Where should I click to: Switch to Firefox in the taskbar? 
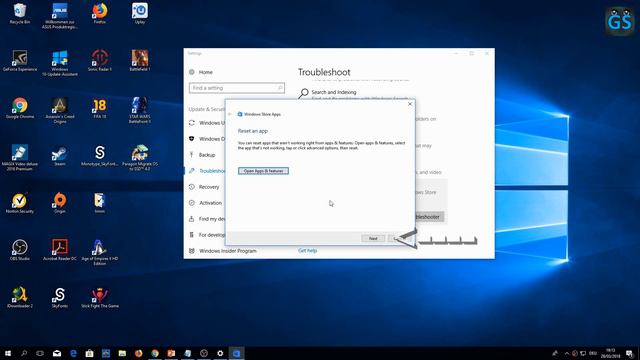(138, 353)
